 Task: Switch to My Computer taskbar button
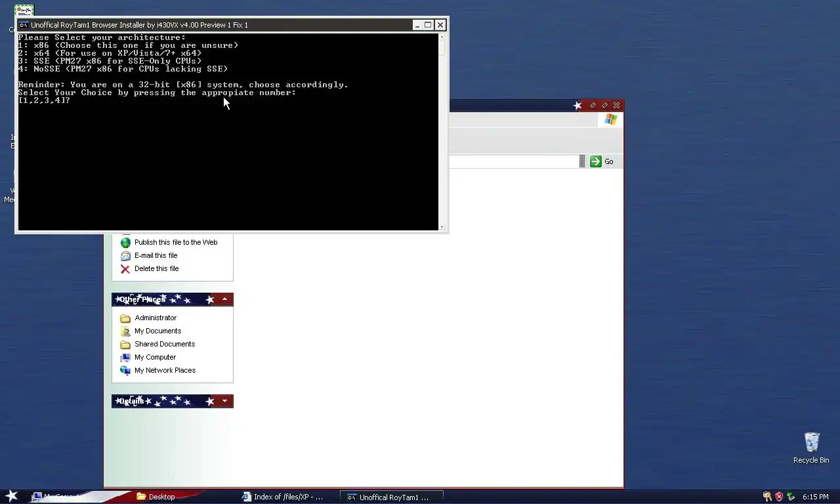coord(77,497)
